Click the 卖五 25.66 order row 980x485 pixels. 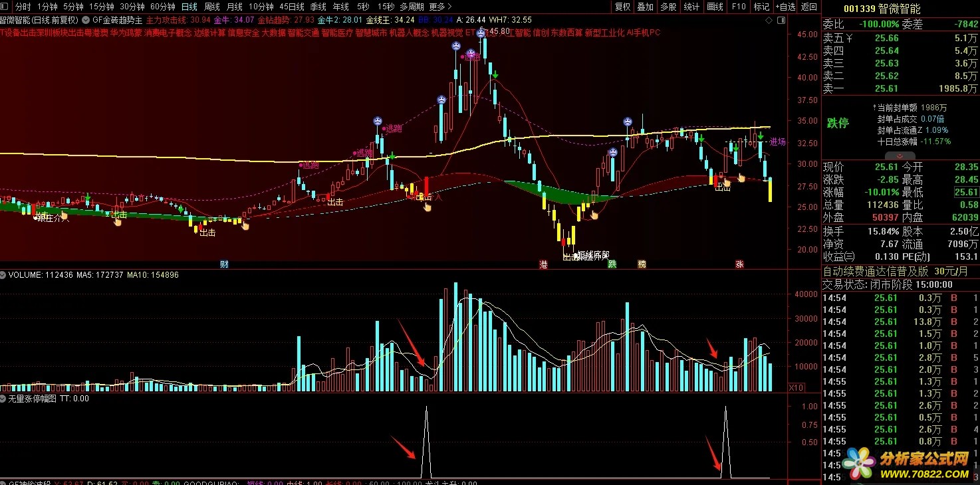coord(900,38)
